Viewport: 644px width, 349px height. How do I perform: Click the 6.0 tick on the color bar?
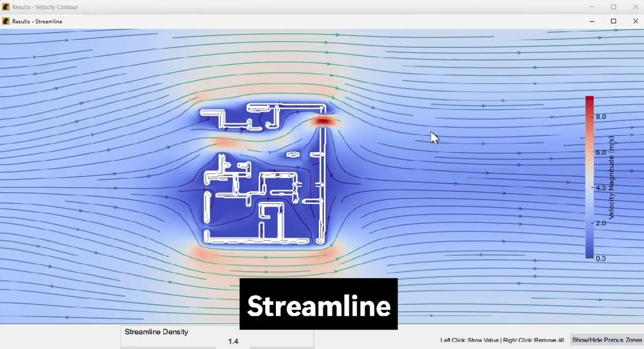tap(601, 152)
